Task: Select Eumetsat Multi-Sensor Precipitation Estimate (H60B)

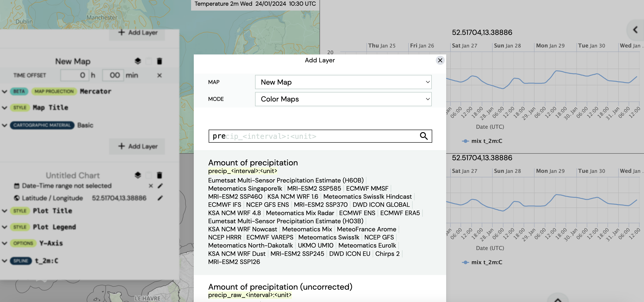Action: click(286, 180)
